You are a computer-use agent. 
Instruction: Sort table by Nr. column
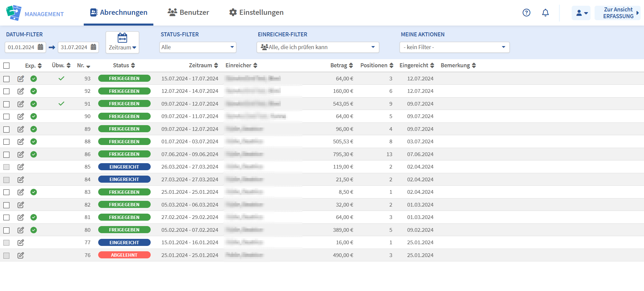(84, 65)
